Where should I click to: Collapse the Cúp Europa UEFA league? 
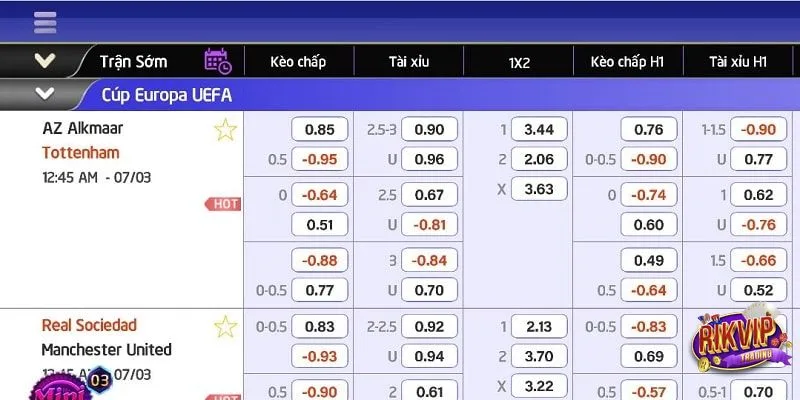pyautogui.click(x=44, y=95)
